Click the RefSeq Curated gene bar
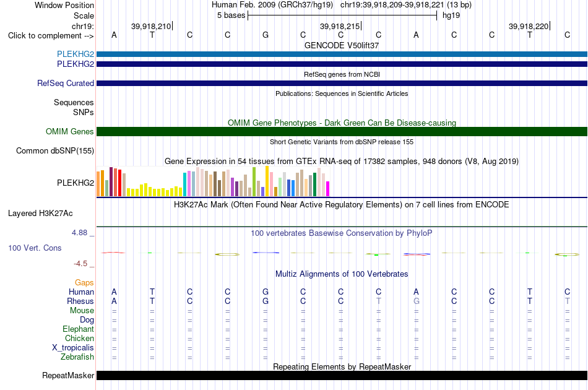The width and height of the screenshot is (588, 390). (x=342, y=83)
